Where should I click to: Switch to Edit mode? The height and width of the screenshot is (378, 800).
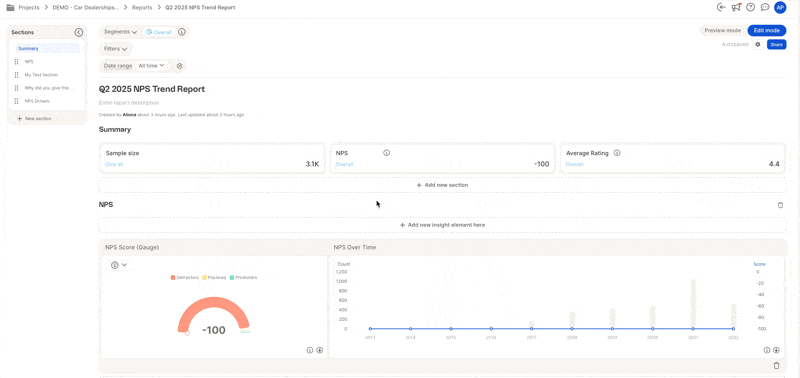click(767, 31)
